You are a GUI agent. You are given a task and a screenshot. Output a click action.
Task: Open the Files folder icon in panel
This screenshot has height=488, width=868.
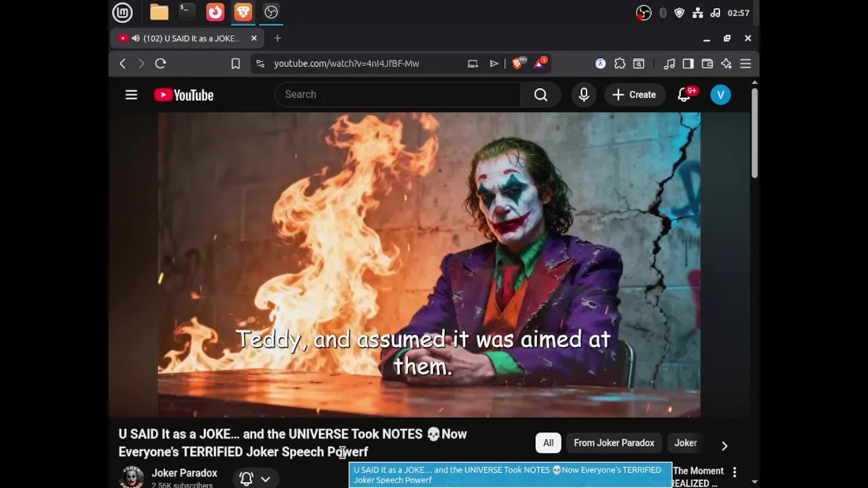tap(159, 12)
